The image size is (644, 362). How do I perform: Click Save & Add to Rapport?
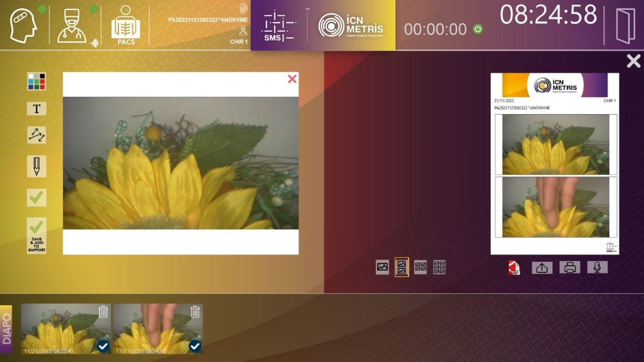pos(36,236)
